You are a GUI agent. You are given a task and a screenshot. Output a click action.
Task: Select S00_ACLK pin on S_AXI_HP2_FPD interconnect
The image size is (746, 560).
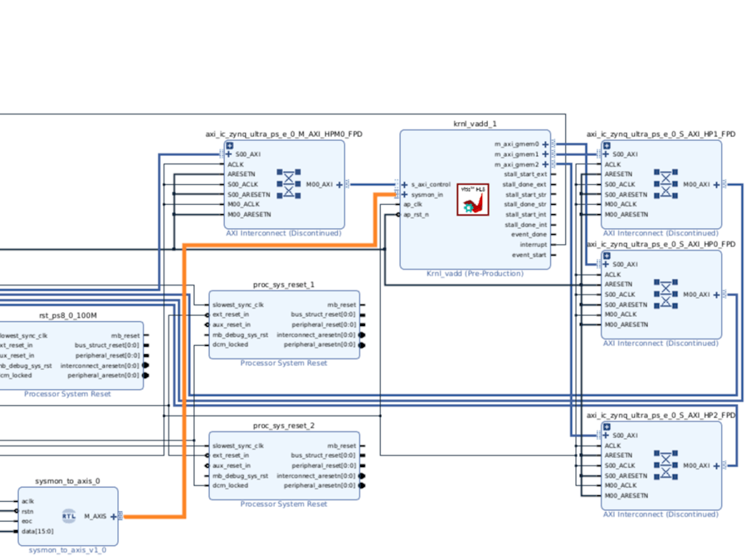[x=620, y=465]
